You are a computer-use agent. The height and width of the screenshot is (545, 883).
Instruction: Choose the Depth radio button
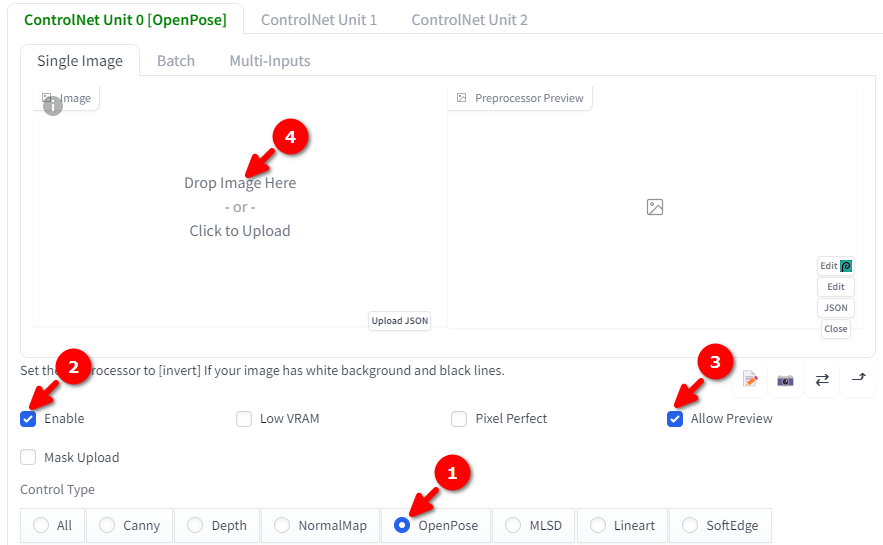tap(217, 525)
